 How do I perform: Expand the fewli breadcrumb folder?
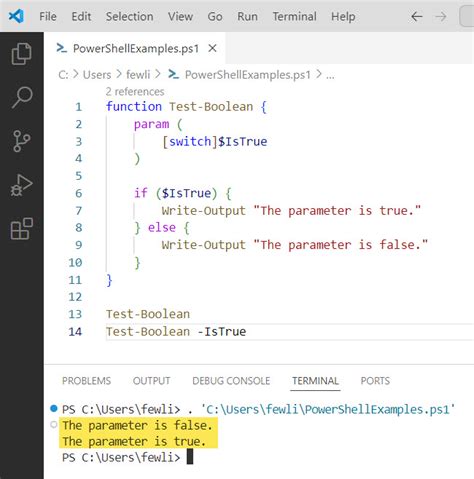point(138,75)
